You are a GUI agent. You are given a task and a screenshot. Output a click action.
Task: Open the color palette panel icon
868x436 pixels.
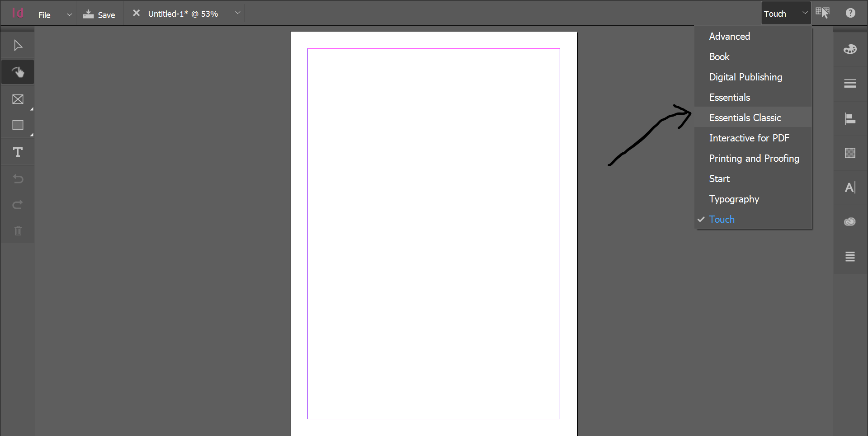pos(850,49)
